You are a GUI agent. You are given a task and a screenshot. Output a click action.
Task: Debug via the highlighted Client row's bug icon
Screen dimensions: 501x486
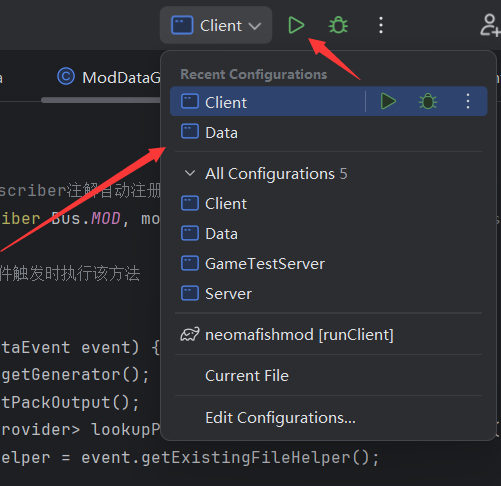428,101
